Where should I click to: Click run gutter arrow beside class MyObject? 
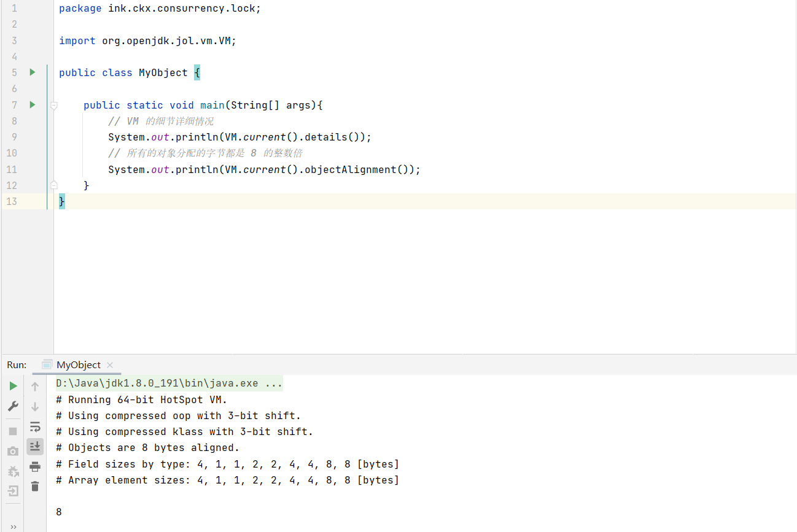33,72
